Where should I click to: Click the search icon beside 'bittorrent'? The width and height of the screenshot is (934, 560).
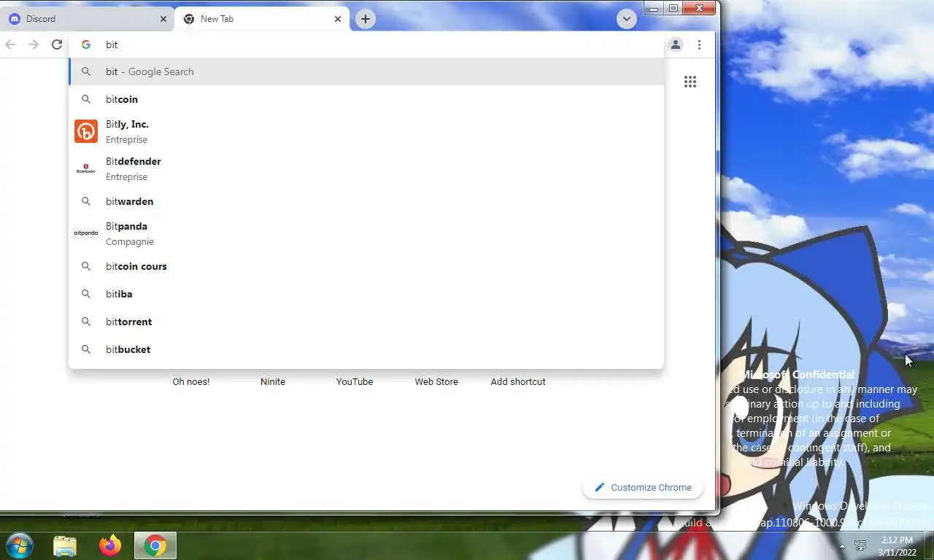[86, 322]
